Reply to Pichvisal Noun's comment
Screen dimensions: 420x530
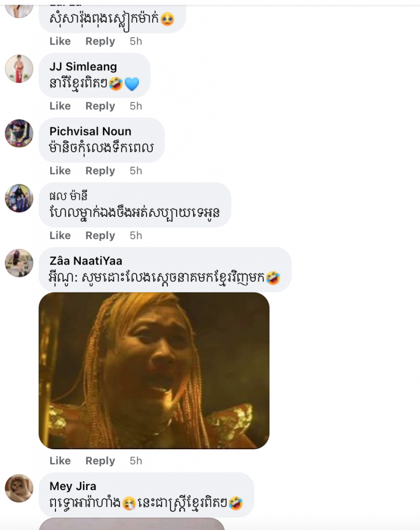100,171
